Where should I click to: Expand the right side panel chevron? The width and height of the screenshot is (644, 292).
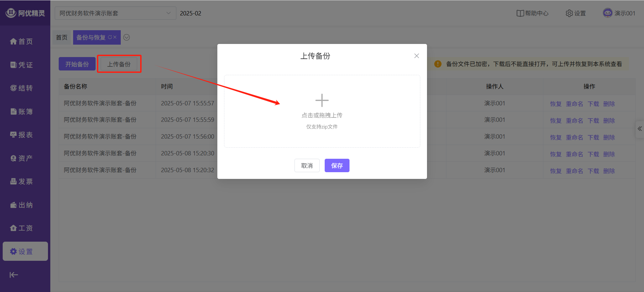[x=640, y=129]
